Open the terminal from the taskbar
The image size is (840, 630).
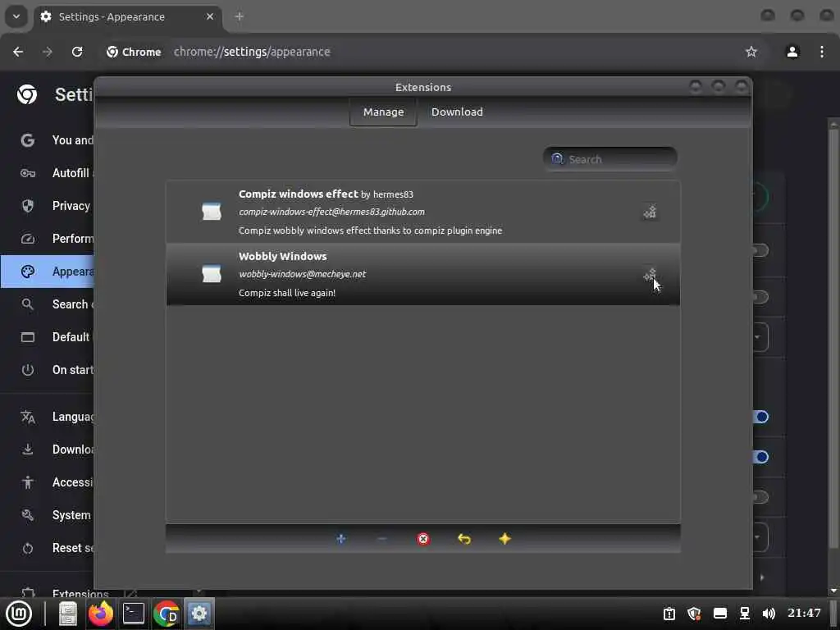(x=134, y=614)
